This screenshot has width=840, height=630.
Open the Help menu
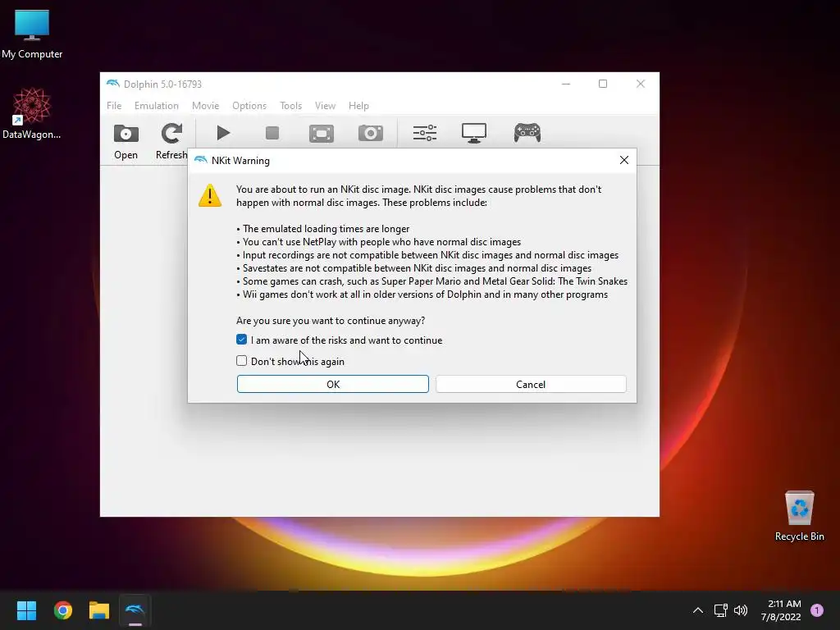[x=359, y=106]
